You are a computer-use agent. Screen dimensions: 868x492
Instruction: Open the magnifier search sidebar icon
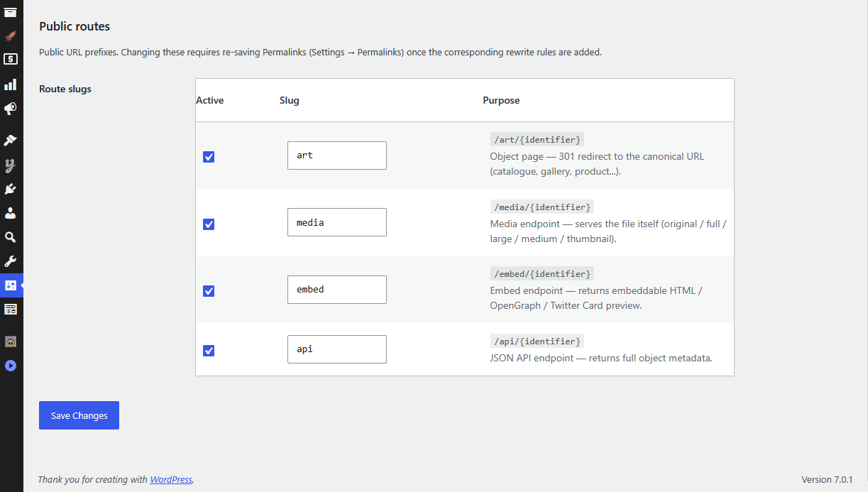[11, 237]
